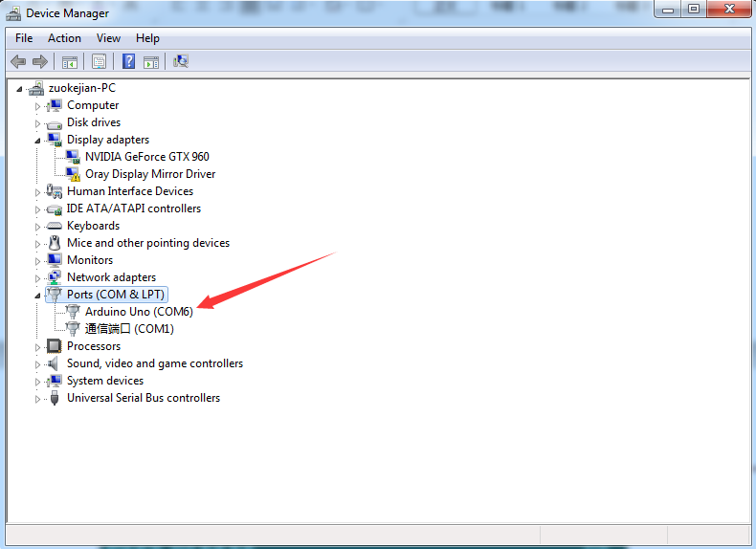Image resolution: width=756 pixels, height=549 pixels.
Task: Expand the IDE ATA/ATAPI controllers node
Action: coord(37,209)
